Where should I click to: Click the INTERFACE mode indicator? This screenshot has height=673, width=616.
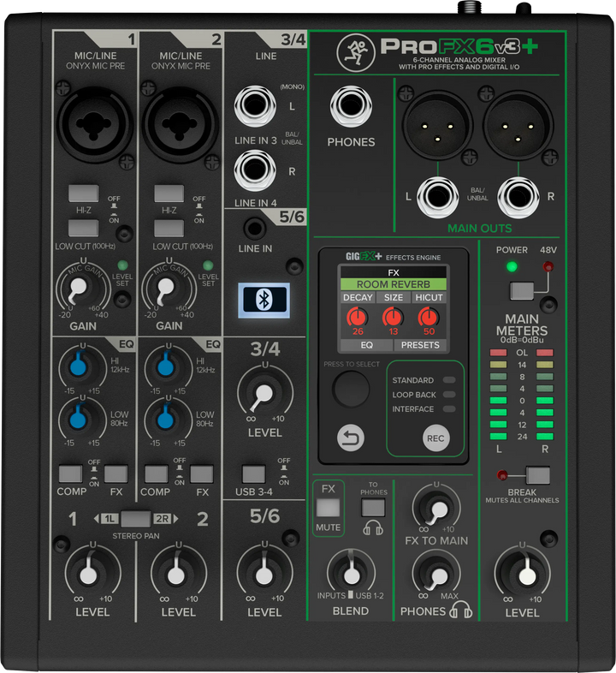(x=449, y=409)
